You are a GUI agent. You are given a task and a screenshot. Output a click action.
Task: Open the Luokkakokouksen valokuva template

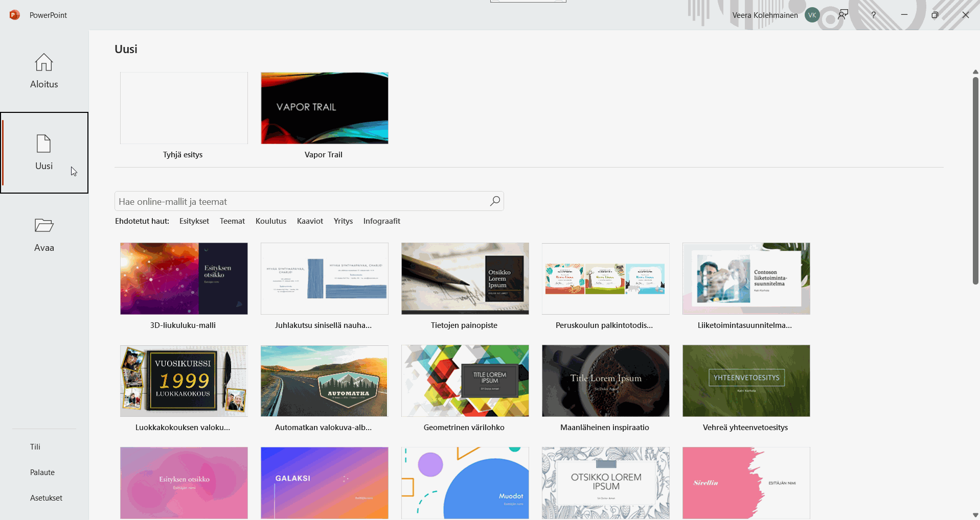[x=184, y=381]
